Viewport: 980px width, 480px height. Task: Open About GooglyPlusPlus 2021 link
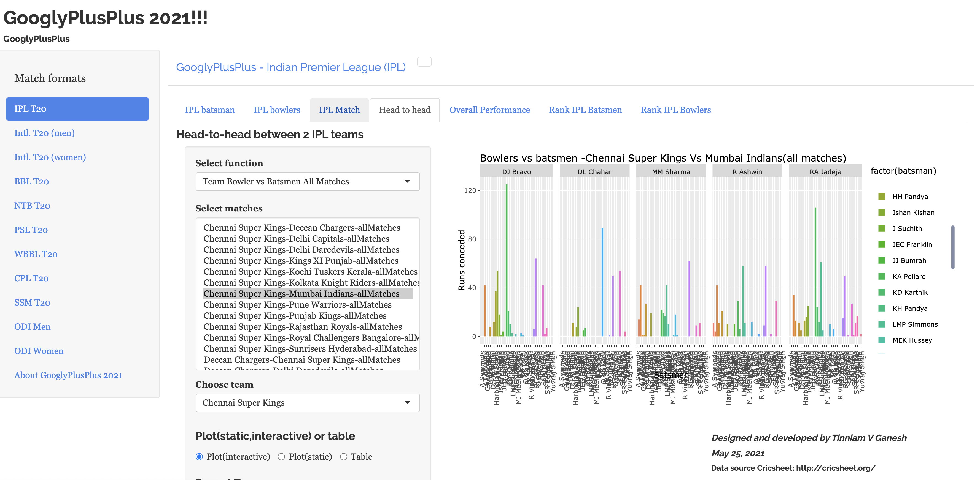click(x=68, y=375)
